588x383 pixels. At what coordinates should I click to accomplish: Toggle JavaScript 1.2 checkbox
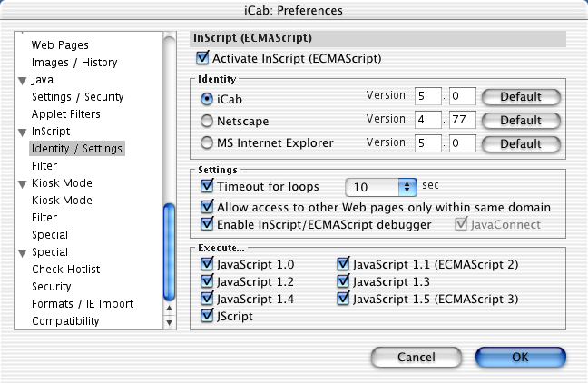(207, 281)
